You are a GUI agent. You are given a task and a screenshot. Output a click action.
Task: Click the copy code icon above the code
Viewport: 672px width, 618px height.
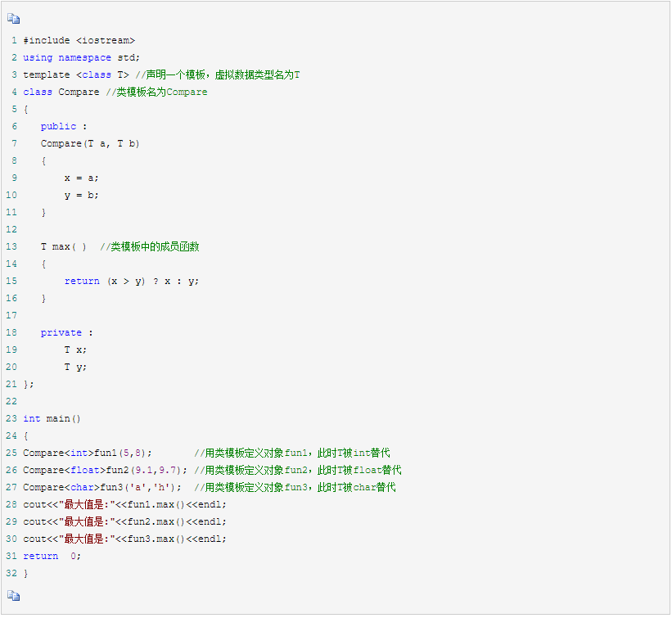pos(13,20)
